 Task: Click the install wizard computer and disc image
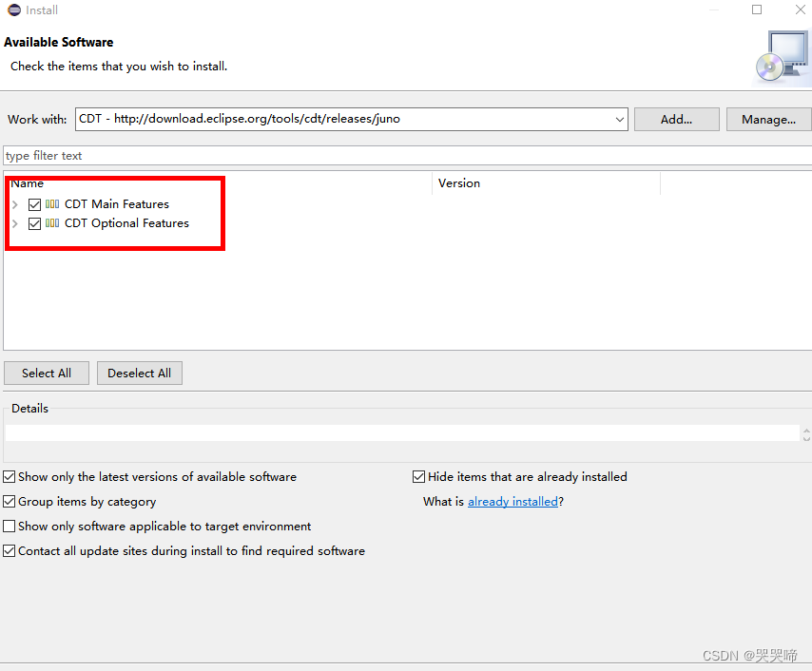point(782,56)
